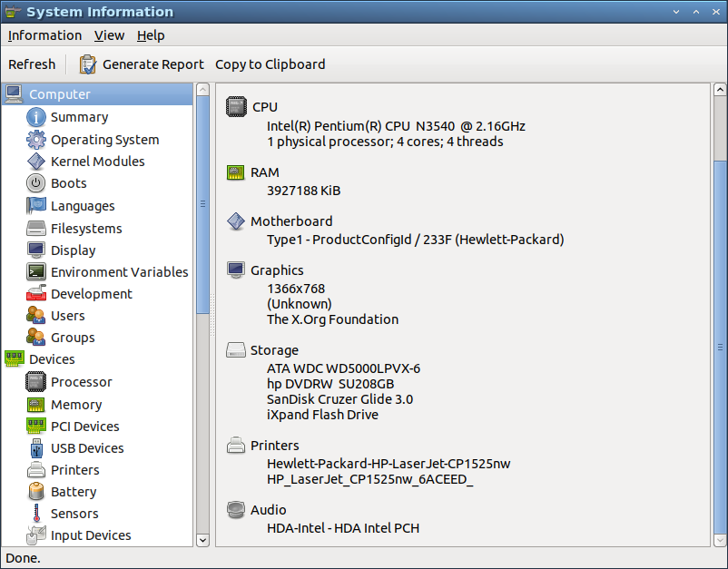Image resolution: width=728 pixels, height=569 pixels.
Task: Open Kernel Modules via its icon
Action: (36, 162)
